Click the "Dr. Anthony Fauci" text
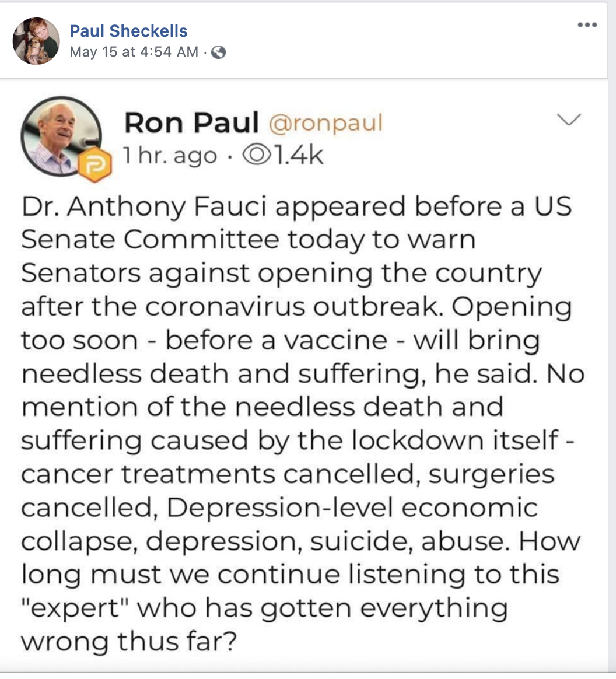This screenshot has width=616, height=679. (134, 207)
